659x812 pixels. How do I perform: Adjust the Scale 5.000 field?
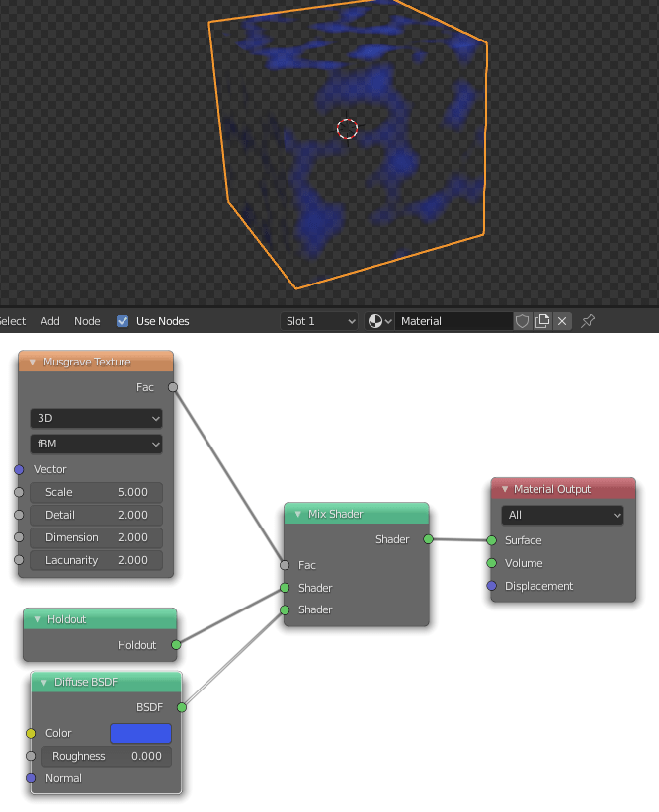pos(97,493)
